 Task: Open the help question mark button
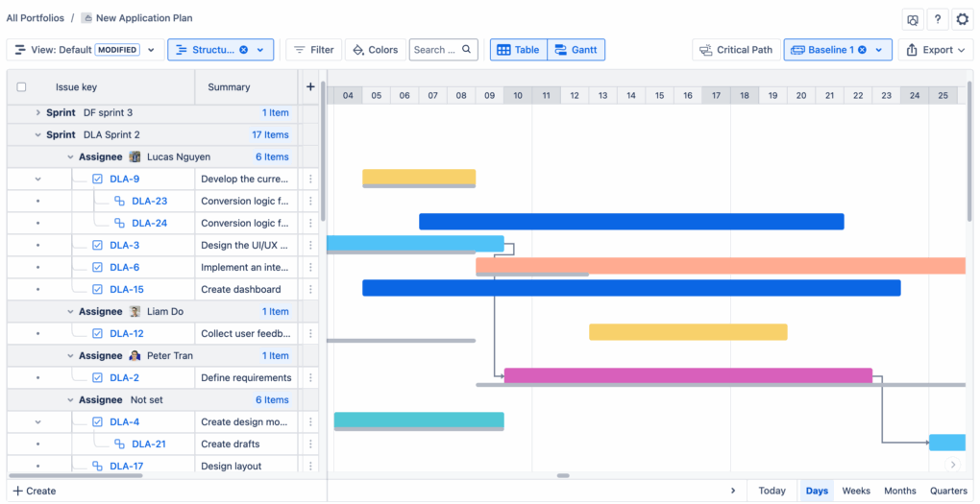[938, 19]
